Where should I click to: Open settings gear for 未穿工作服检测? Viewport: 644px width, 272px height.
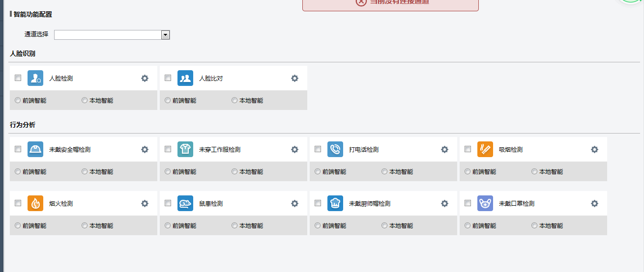[294, 150]
